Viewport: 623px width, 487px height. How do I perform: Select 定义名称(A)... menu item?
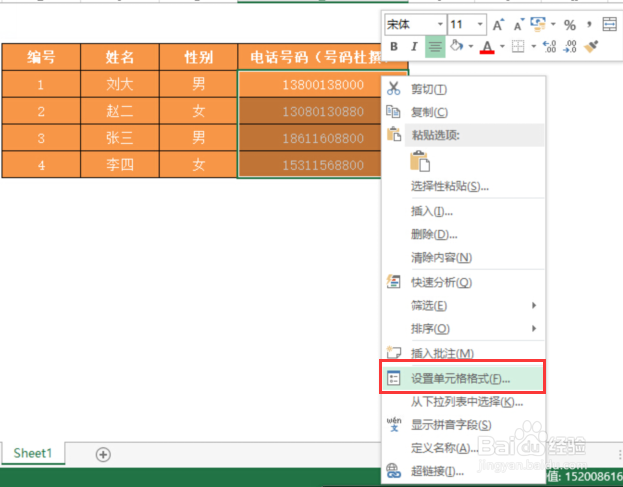pos(463,448)
